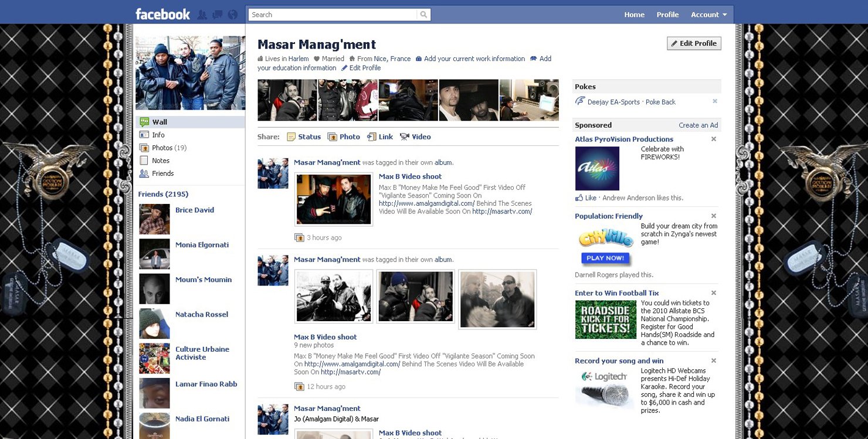Image resolution: width=868 pixels, height=439 pixels.
Task: Close the Record your song and win ad
Action: (x=714, y=360)
